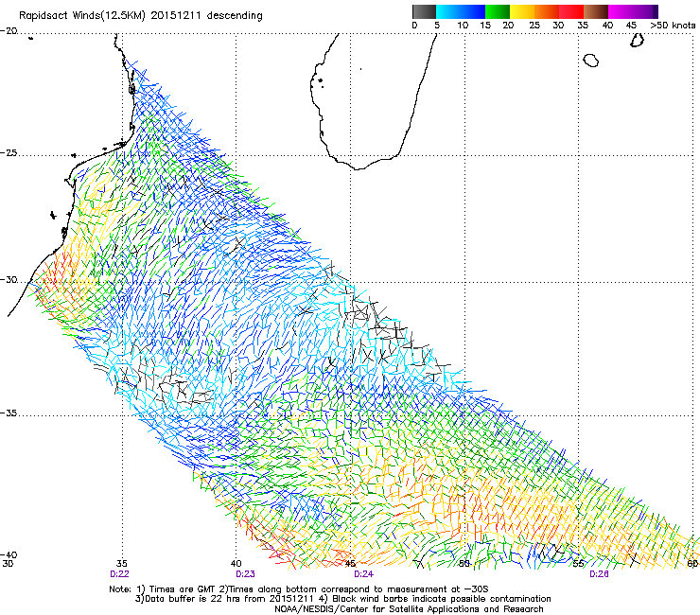Pick the brown 35–40 knots legend swatch
Screen dimensions: 700x615
click(x=596, y=11)
